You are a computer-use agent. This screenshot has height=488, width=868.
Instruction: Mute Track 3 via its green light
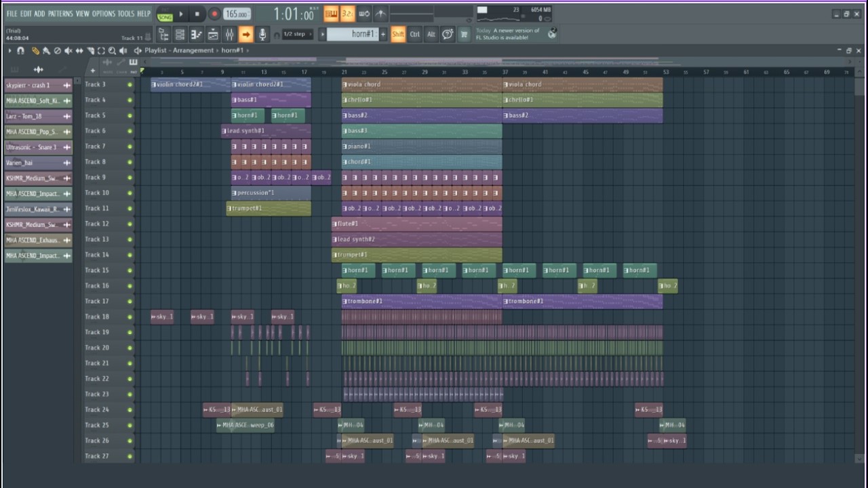(130, 85)
